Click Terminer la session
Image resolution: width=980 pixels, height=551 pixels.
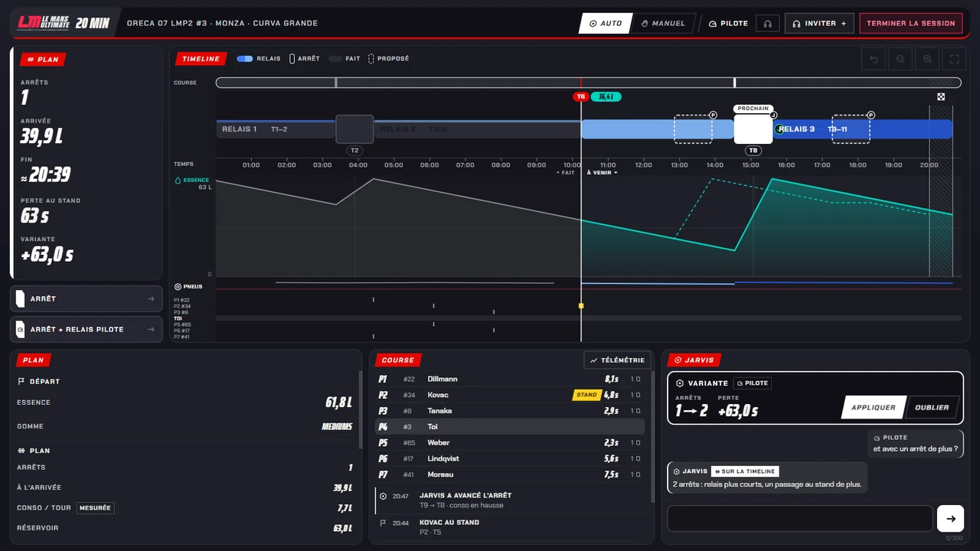coord(911,24)
